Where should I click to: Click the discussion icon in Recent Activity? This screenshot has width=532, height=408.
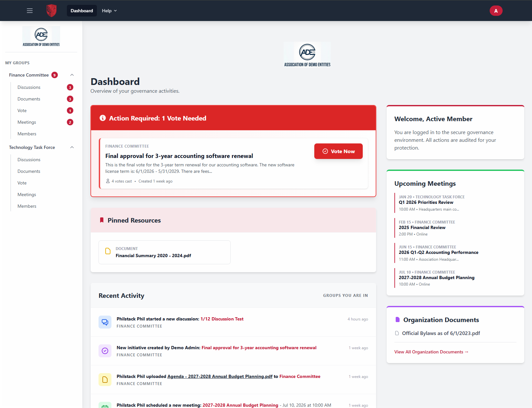105,322
